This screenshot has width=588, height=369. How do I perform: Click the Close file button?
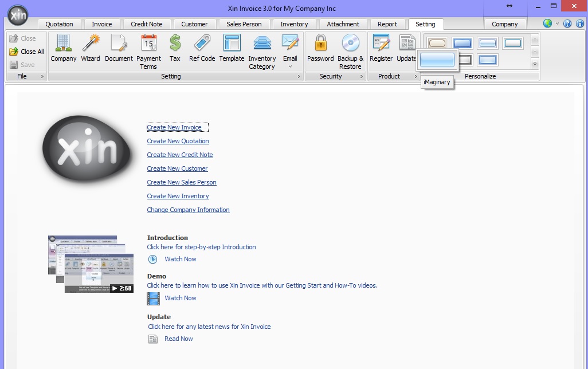[22, 38]
